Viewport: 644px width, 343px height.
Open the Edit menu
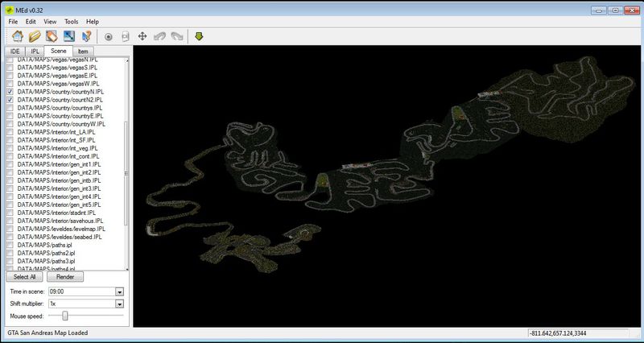coord(31,22)
